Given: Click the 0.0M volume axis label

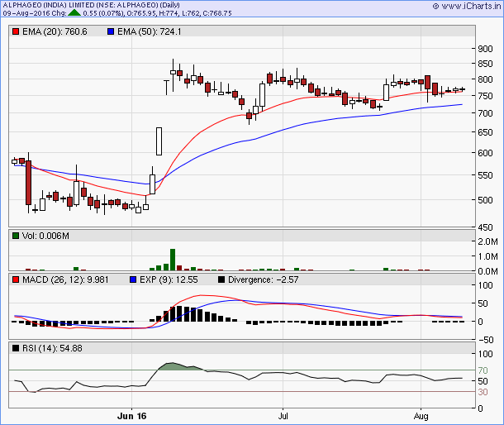Looking at the screenshot, I should click(x=487, y=271).
